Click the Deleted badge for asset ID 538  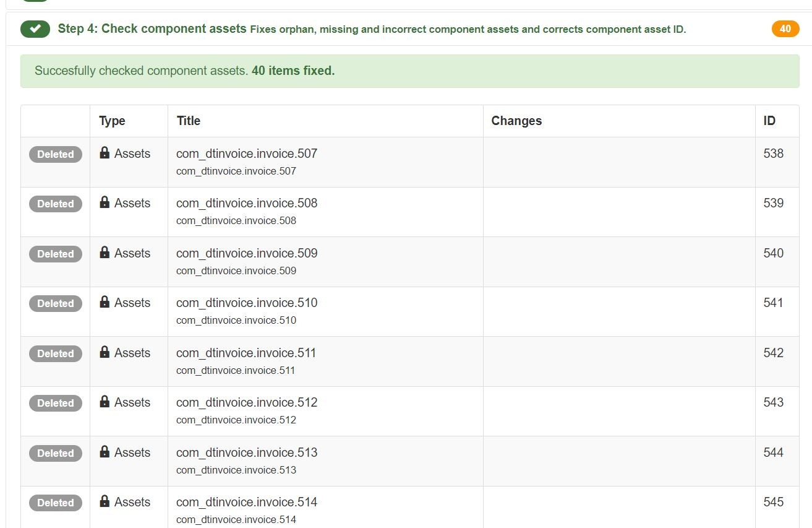tap(56, 155)
